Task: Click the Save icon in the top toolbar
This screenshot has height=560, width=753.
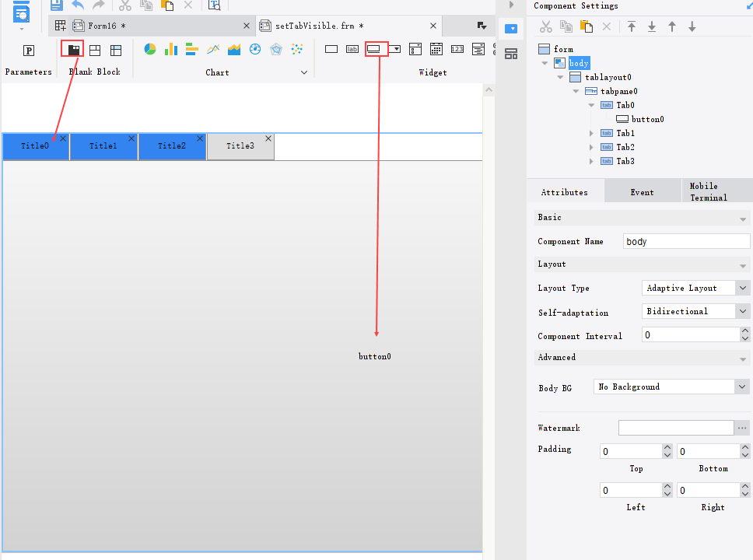Action: tap(57, 5)
